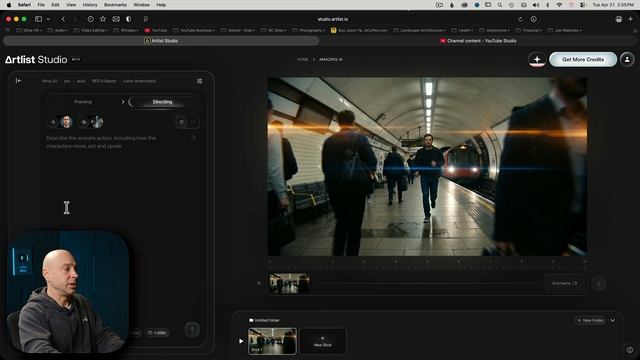Open the Photography bookmarks folder
Image resolution: width=640 pixels, height=360 pixels.
pos(309,30)
